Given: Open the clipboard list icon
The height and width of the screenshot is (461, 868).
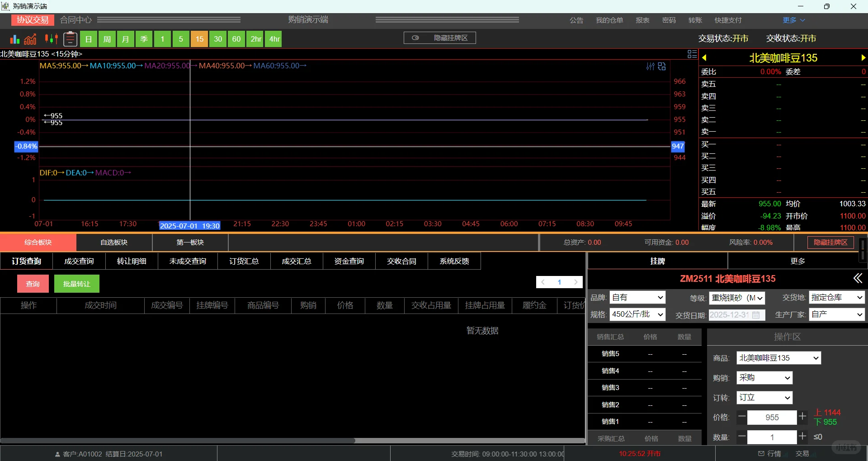Looking at the screenshot, I should [70, 39].
